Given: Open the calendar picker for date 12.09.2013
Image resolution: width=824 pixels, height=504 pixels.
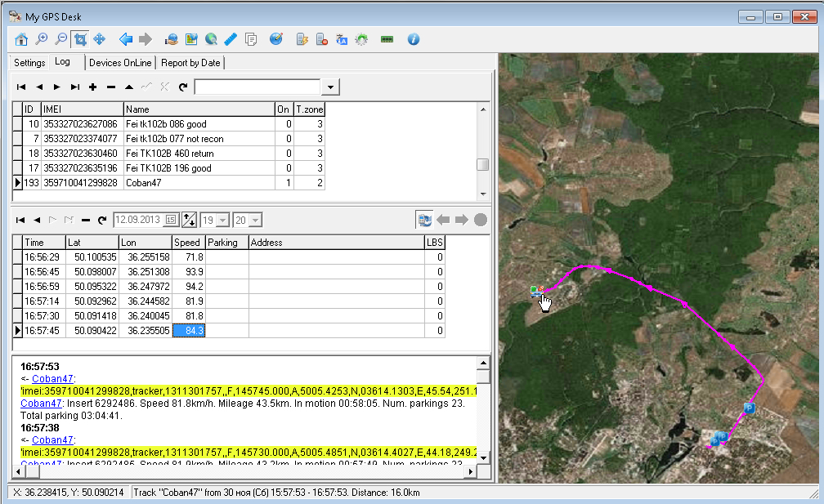Looking at the screenshot, I should pos(171,220).
